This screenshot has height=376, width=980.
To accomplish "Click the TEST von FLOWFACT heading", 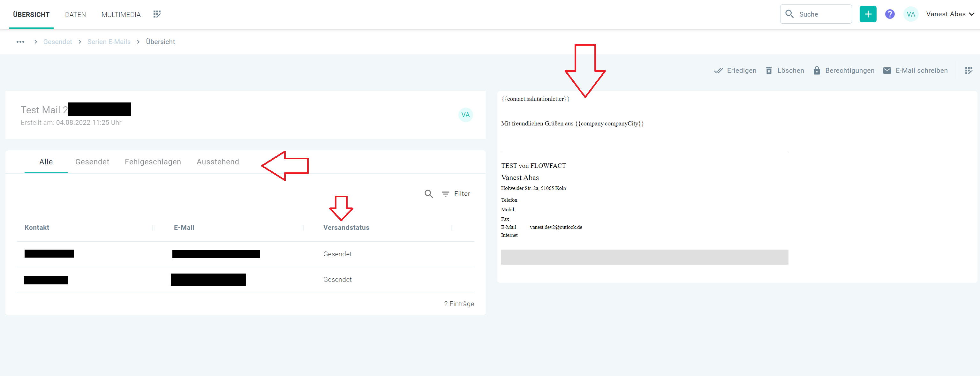I will pos(533,166).
